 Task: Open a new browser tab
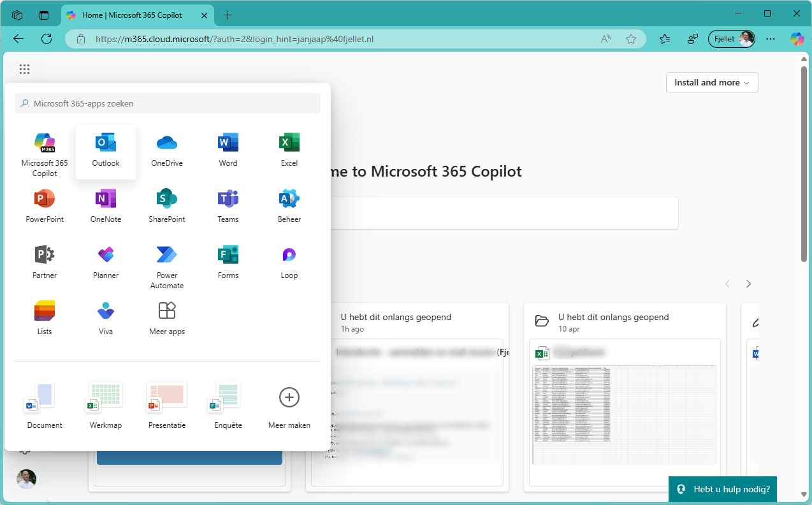click(228, 15)
